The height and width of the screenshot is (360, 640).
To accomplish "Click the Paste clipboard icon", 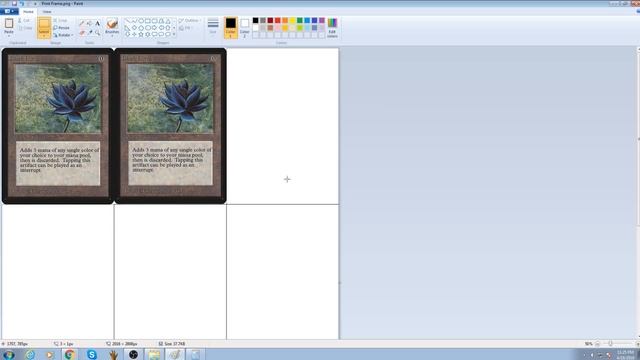I will pyautogui.click(x=9, y=24).
